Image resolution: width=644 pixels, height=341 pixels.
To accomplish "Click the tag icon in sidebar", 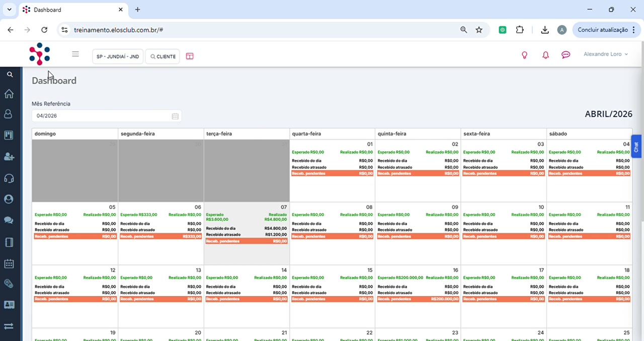I will pos(9,284).
